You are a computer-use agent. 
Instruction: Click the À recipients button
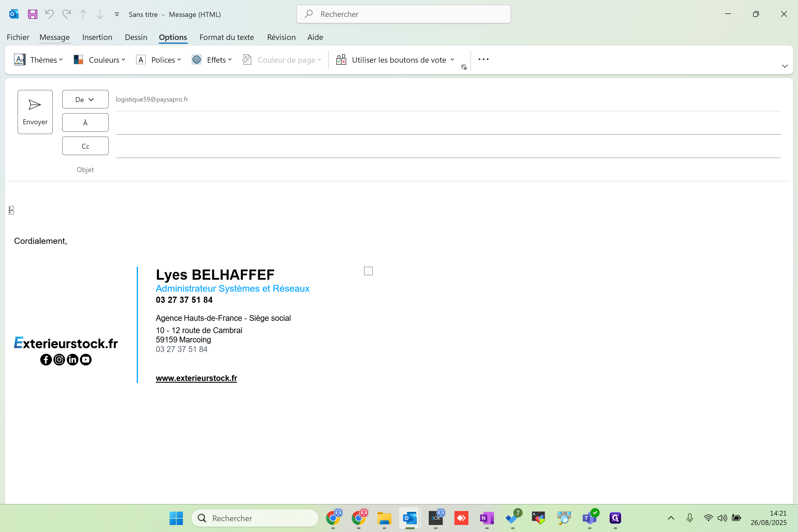click(x=85, y=123)
